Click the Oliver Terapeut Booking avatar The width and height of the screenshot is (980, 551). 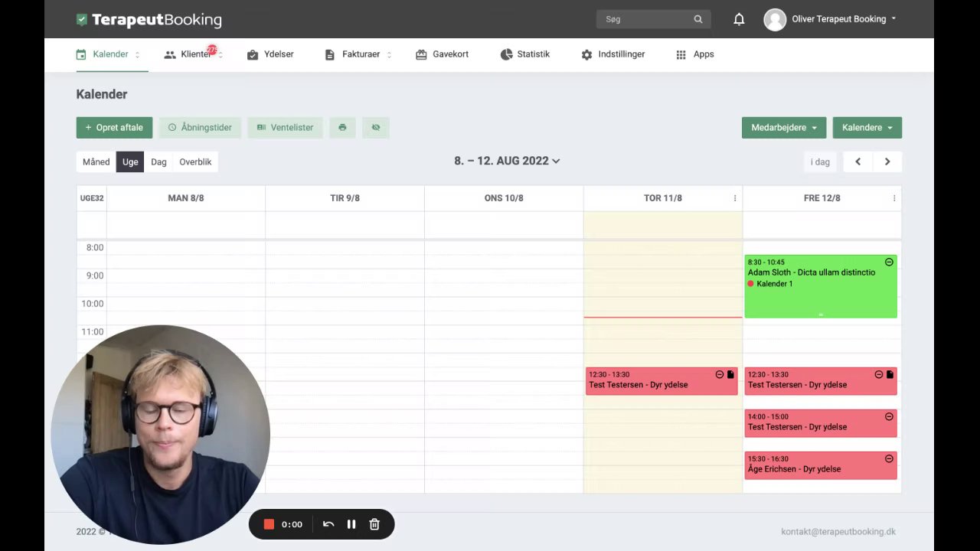coord(775,19)
